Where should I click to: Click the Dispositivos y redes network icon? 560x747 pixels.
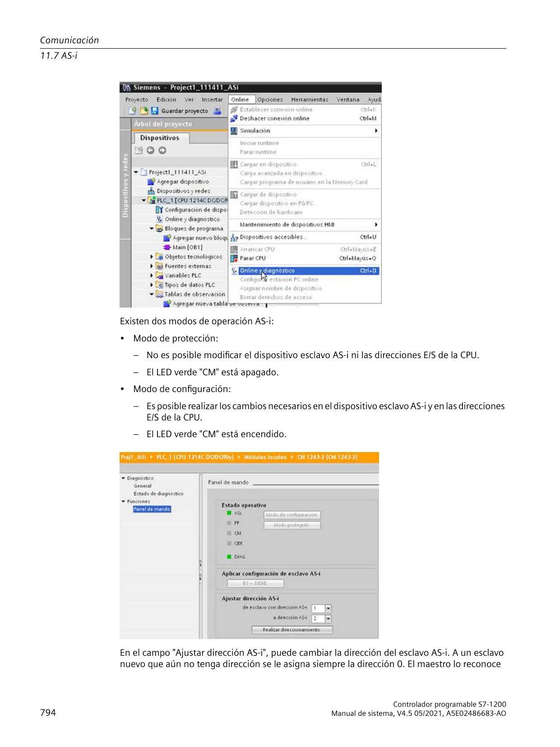[x=151, y=191]
